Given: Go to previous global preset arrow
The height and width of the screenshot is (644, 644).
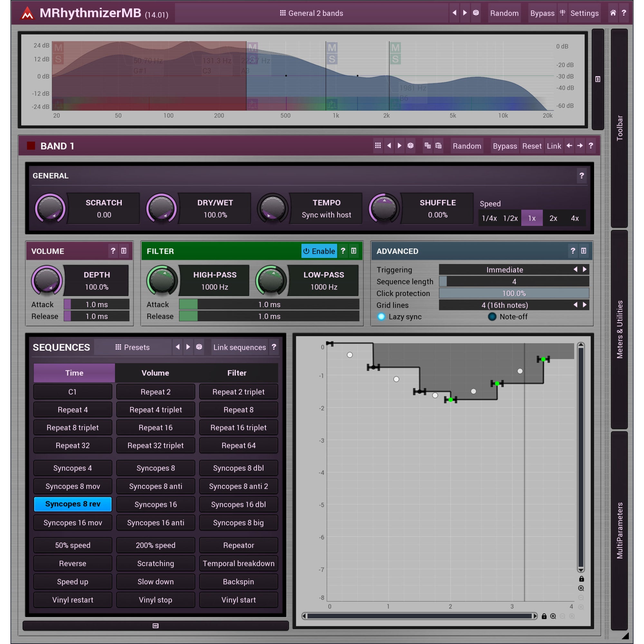Looking at the screenshot, I should click(x=454, y=13).
